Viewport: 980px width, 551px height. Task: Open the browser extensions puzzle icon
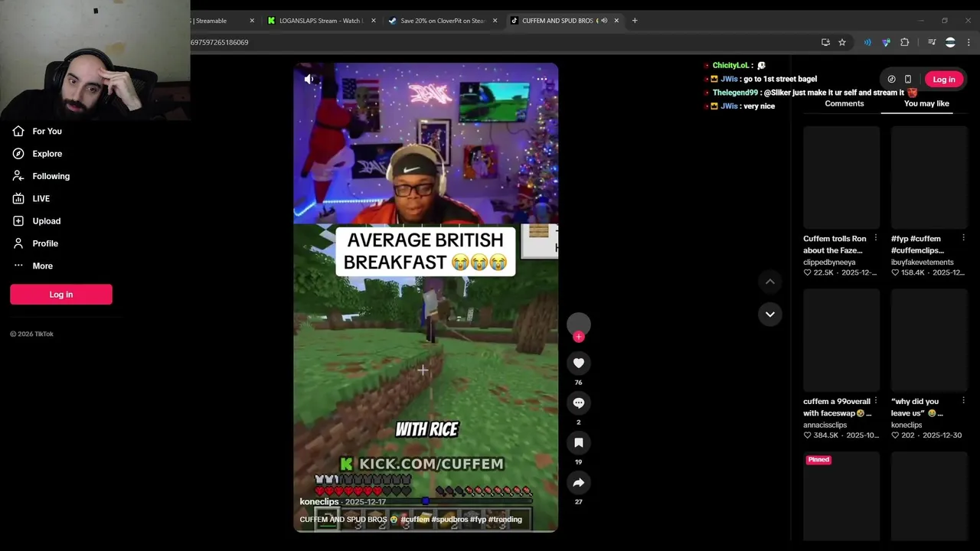pyautogui.click(x=905, y=42)
